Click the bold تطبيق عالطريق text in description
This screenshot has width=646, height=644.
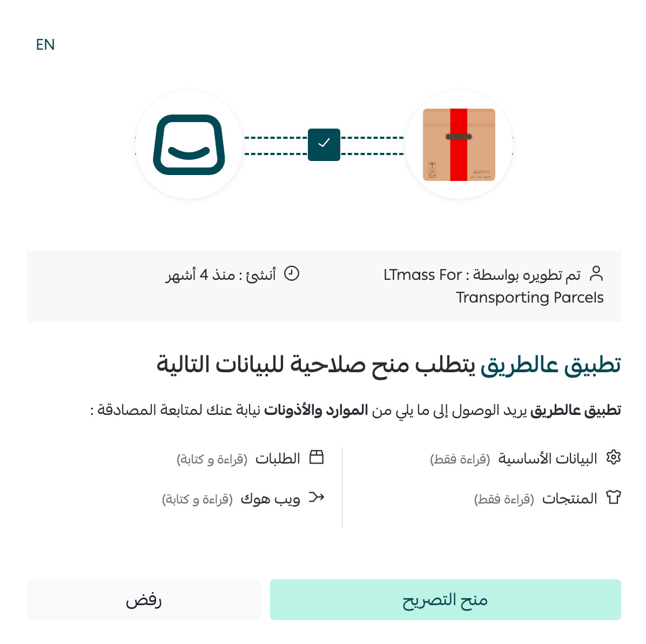point(576,411)
